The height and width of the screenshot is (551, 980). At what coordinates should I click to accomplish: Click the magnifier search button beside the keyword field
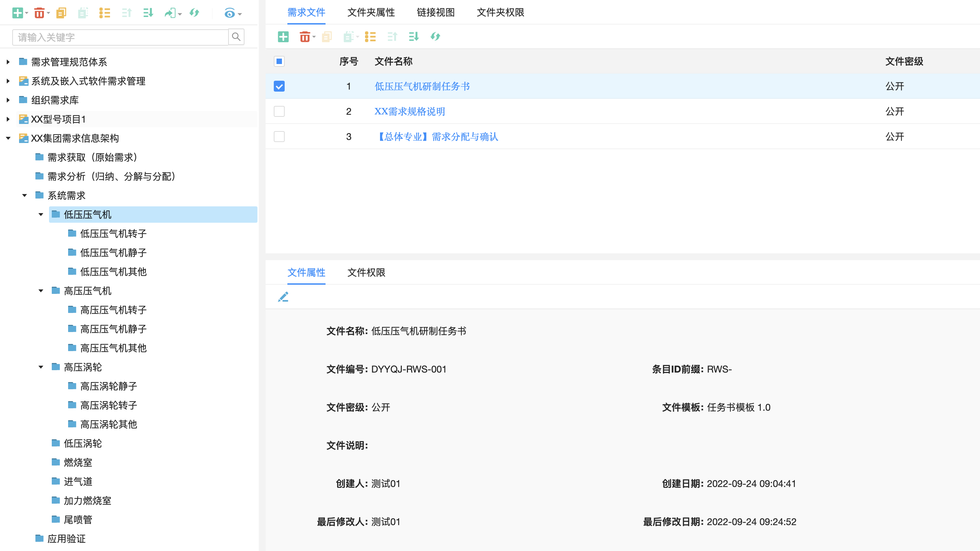coord(236,37)
